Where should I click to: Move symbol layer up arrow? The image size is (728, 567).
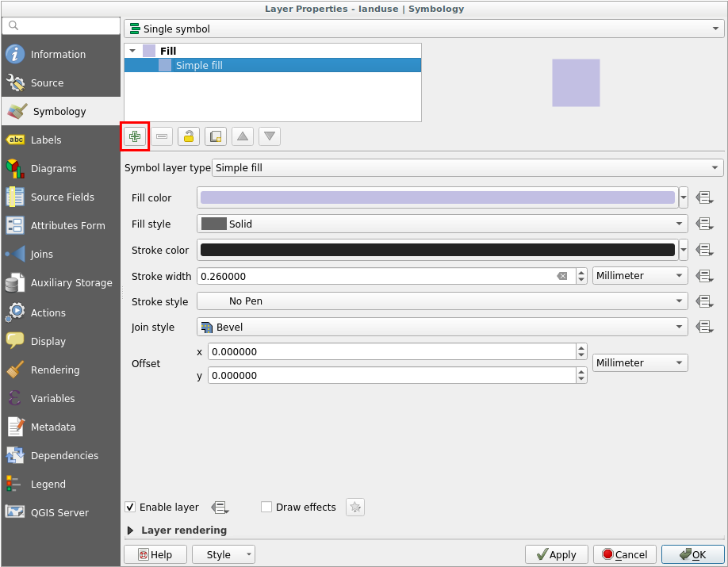(243, 136)
